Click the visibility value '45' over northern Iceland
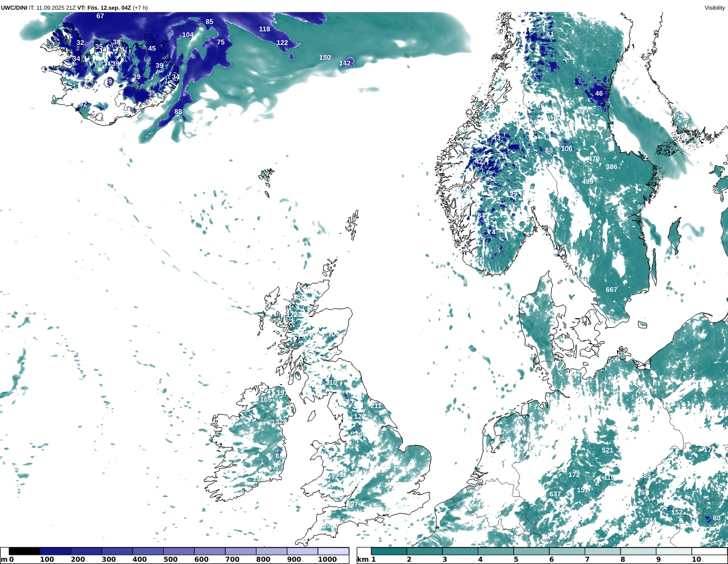The image size is (728, 564). pyautogui.click(x=152, y=48)
